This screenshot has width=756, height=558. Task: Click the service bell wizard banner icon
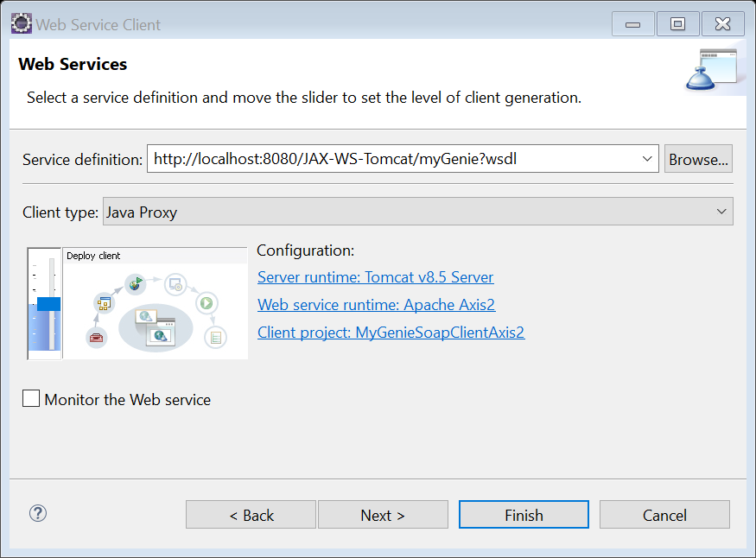click(712, 71)
